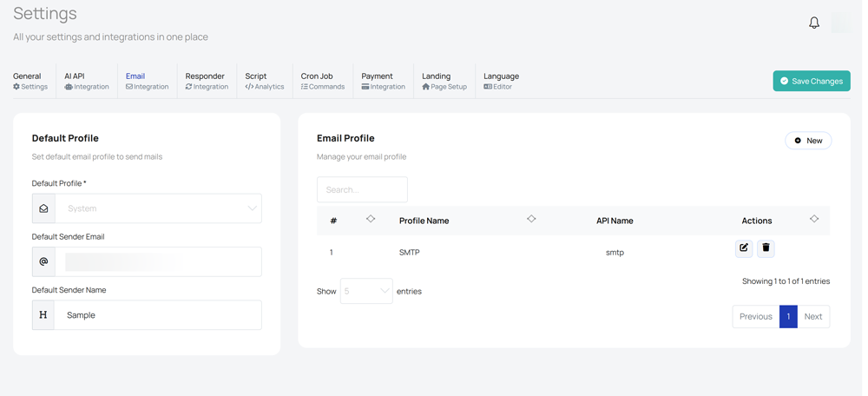The height and width of the screenshot is (396, 868).
Task: Add a New email profile
Action: click(808, 141)
